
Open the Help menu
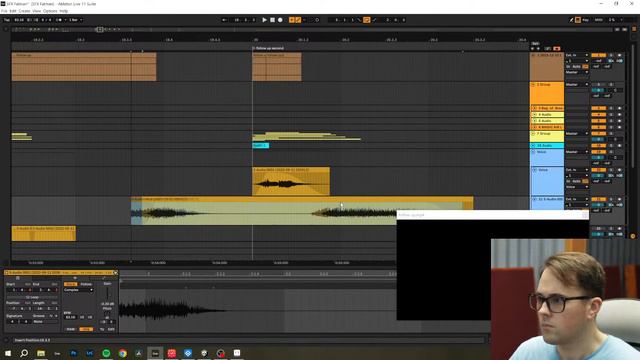coord(64,11)
